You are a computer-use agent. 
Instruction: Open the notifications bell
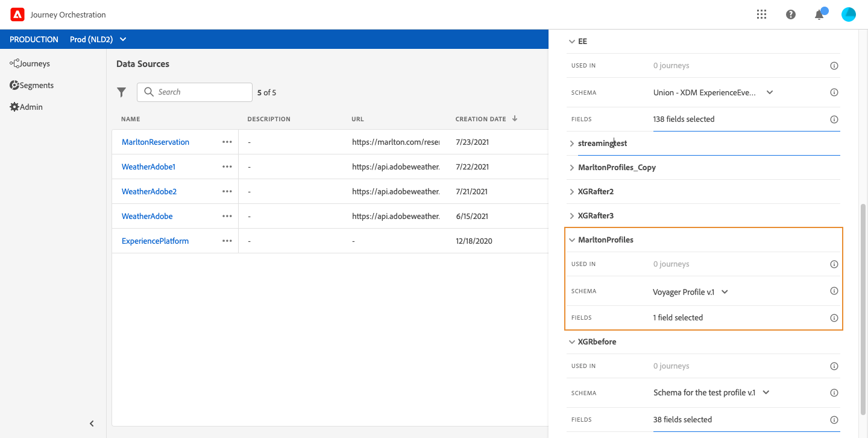pyautogui.click(x=819, y=14)
